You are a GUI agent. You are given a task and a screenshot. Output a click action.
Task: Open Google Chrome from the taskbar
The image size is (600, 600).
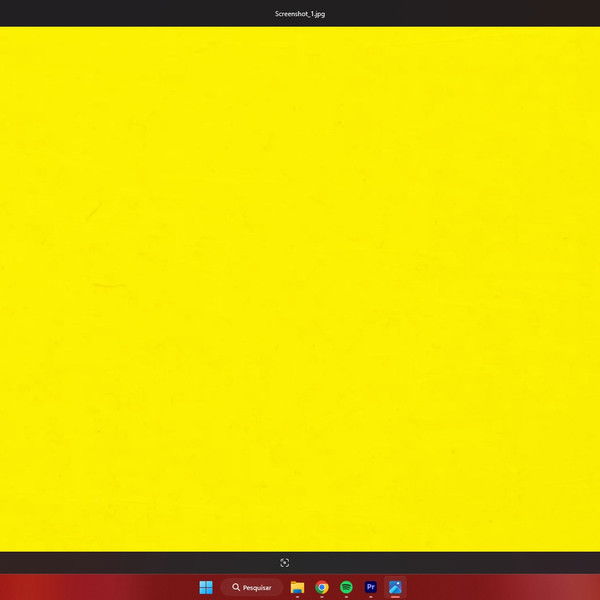[322, 587]
